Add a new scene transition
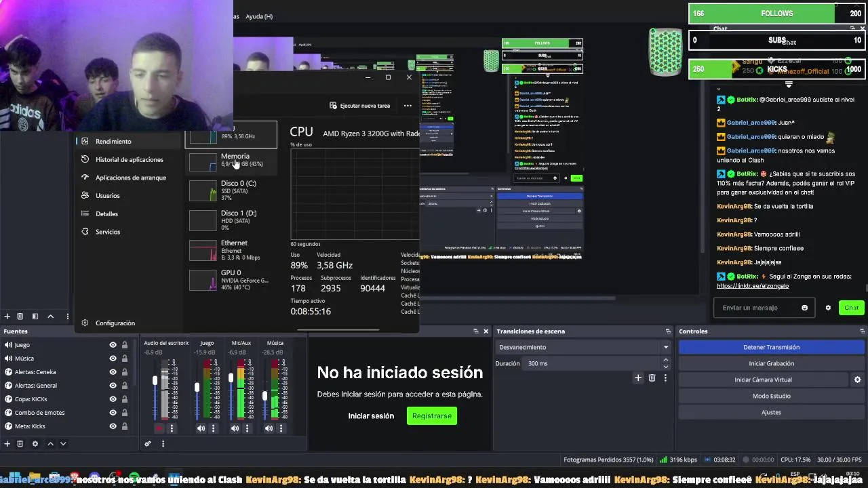868x488 pixels. coord(638,378)
